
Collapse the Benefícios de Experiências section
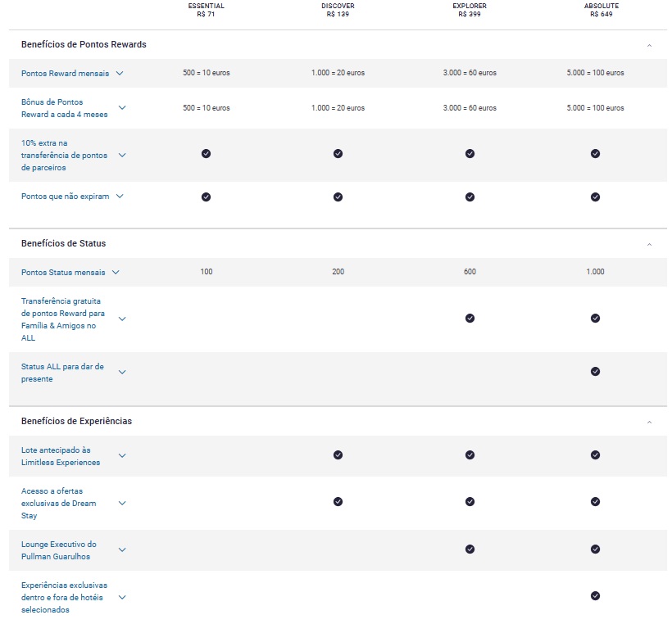point(649,422)
